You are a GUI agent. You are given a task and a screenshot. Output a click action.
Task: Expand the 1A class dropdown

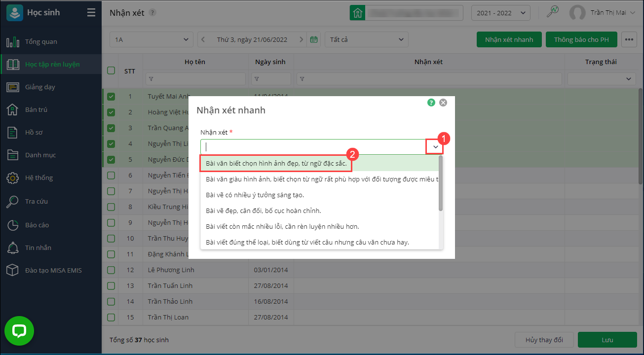151,39
